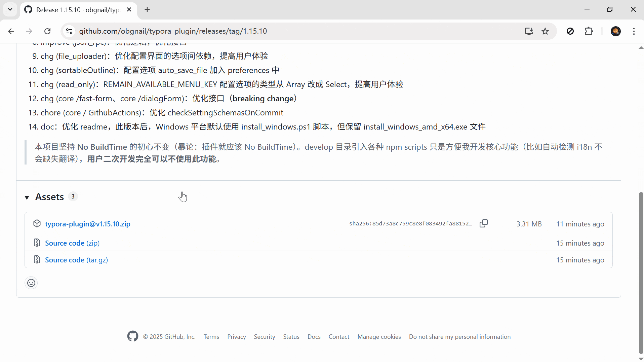
Task: Click the '11 minutes ago' timestamp
Action: pyautogui.click(x=580, y=224)
